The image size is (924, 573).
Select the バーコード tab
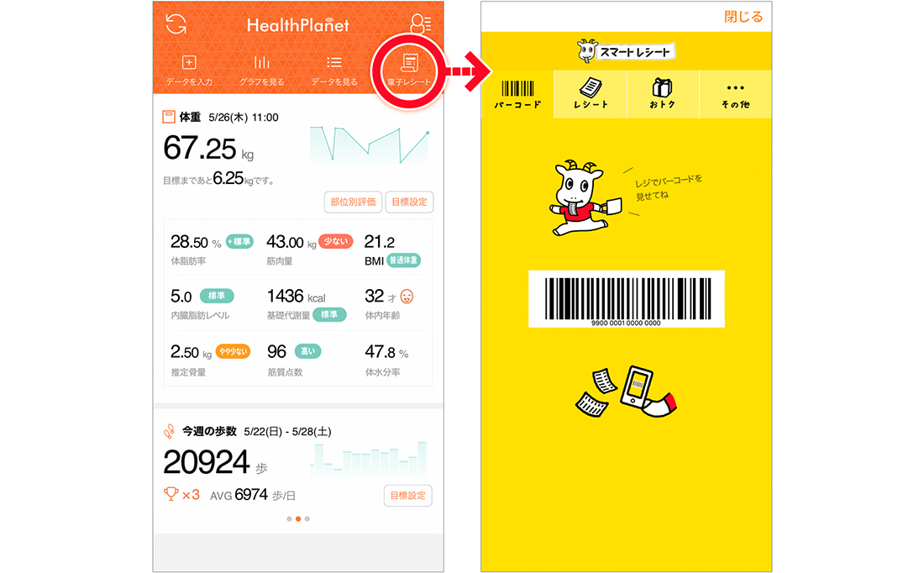coord(517,94)
